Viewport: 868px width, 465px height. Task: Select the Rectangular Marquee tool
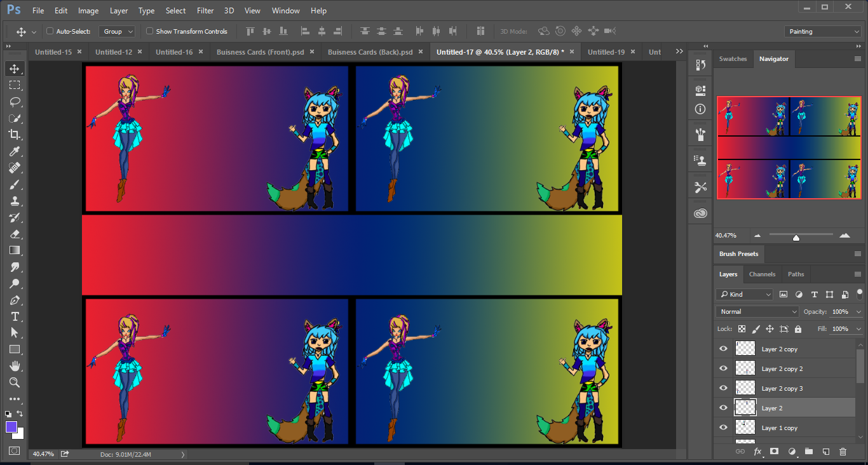(14, 85)
